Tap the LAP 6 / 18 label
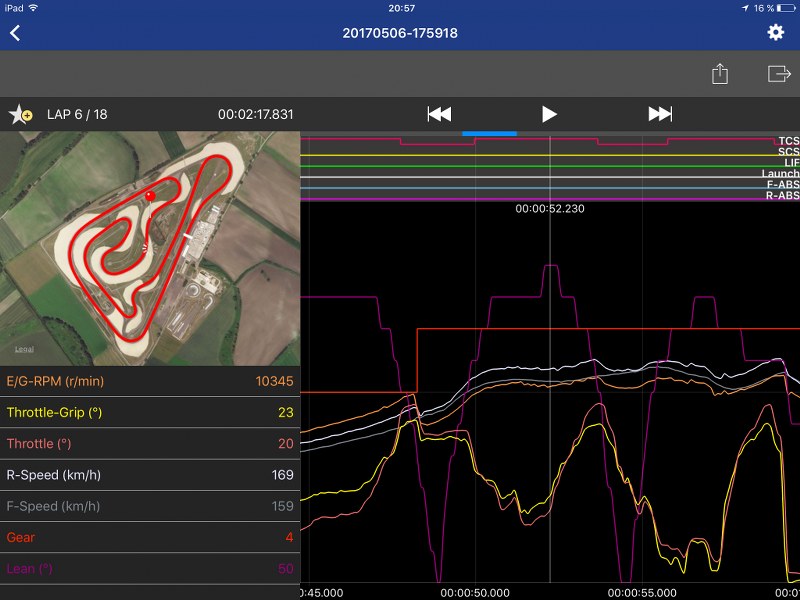Image resolution: width=800 pixels, height=600 pixels. 77,114
